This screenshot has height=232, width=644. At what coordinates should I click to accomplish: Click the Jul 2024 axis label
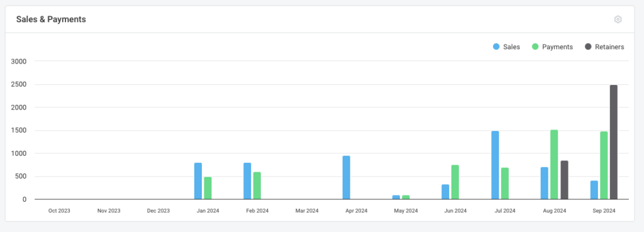tap(505, 211)
